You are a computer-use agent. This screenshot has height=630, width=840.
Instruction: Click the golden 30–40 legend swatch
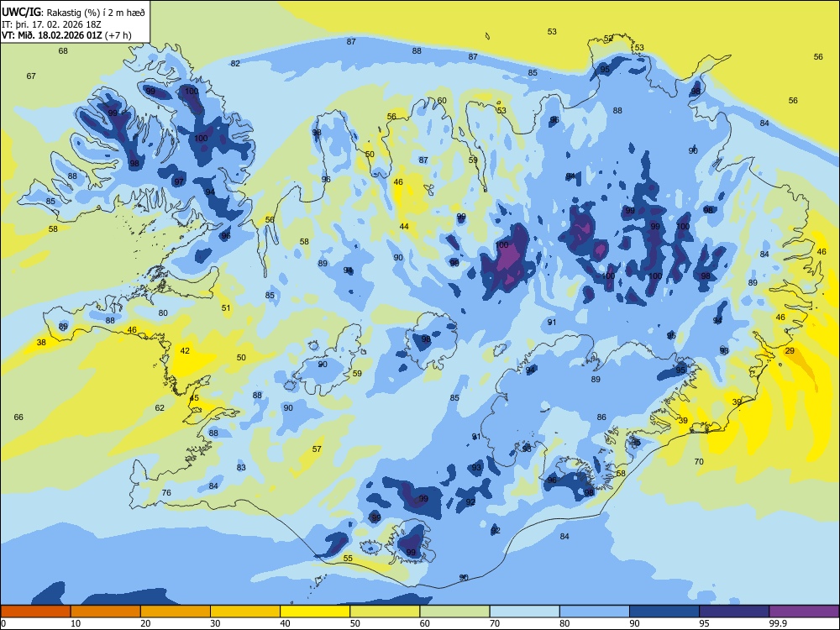245,612
